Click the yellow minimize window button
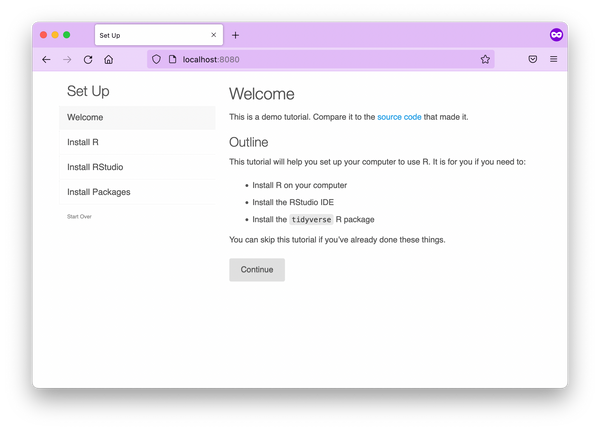Image resolution: width=600 pixels, height=431 pixels. pyautogui.click(x=55, y=35)
